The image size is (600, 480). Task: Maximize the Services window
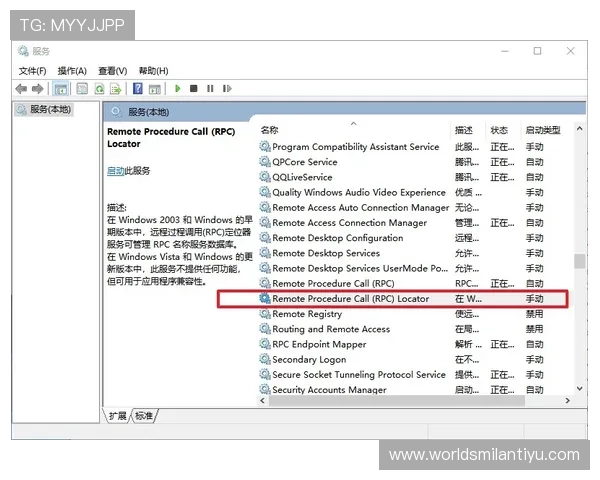point(538,51)
